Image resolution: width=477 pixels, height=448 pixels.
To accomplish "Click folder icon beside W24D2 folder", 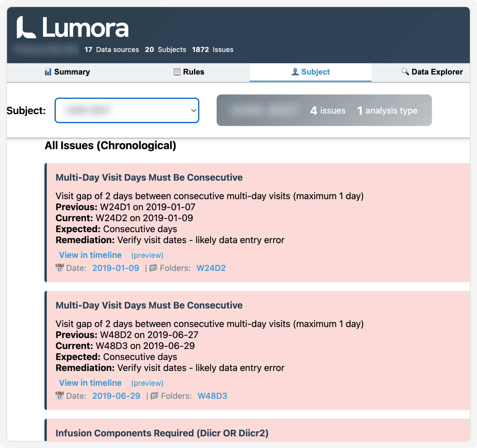I will (153, 268).
